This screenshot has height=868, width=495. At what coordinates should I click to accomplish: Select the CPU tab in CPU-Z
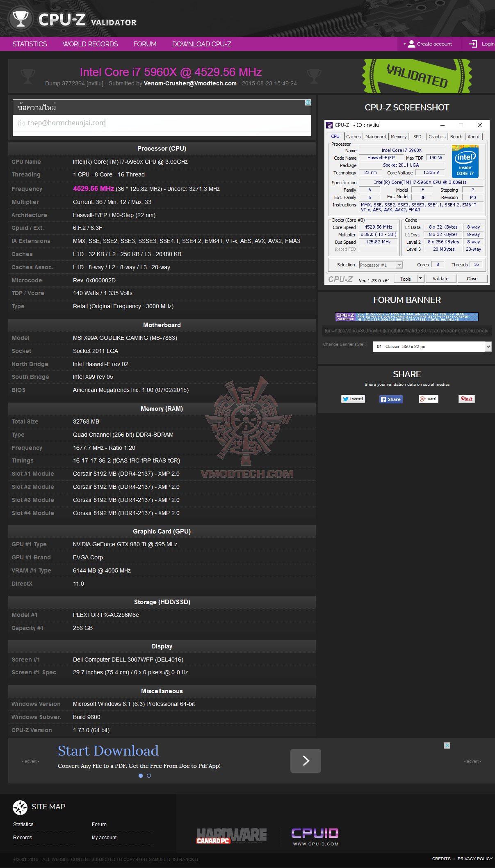pyautogui.click(x=335, y=136)
